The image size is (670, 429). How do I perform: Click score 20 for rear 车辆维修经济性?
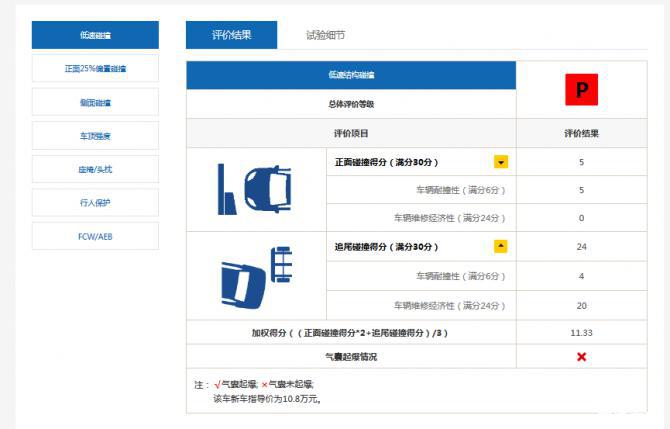pyautogui.click(x=582, y=306)
